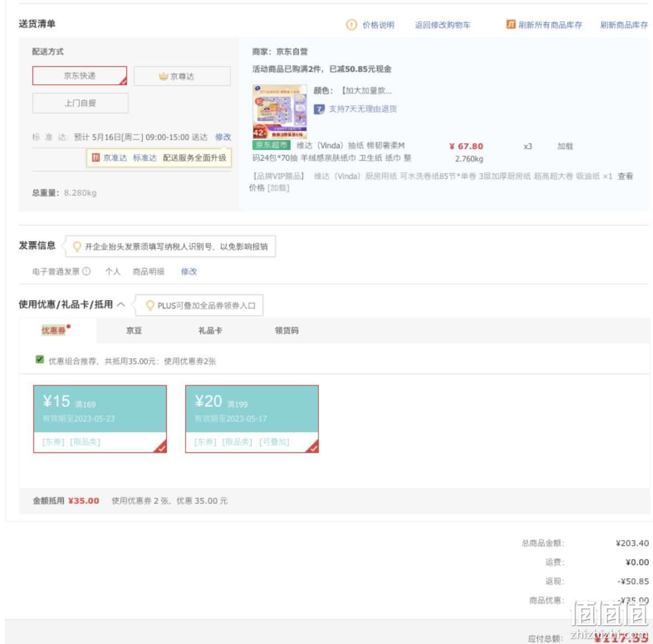Screen dimensions: 653x644
Task: Click the orange refresh-all-stock icon
Action: (x=511, y=24)
